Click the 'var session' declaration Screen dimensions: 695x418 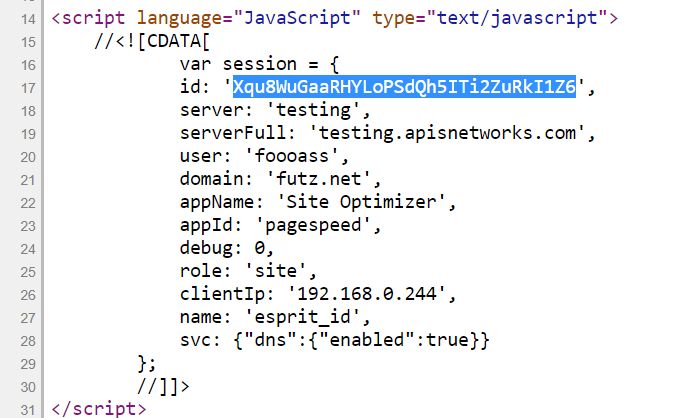point(232,64)
